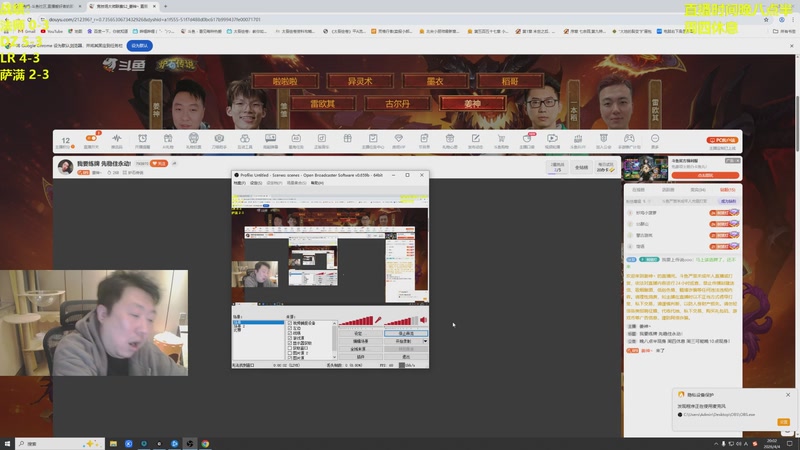800x450 pixels.
Task: Bookmark this page with the star icon
Action: click(x=766, y=19)
